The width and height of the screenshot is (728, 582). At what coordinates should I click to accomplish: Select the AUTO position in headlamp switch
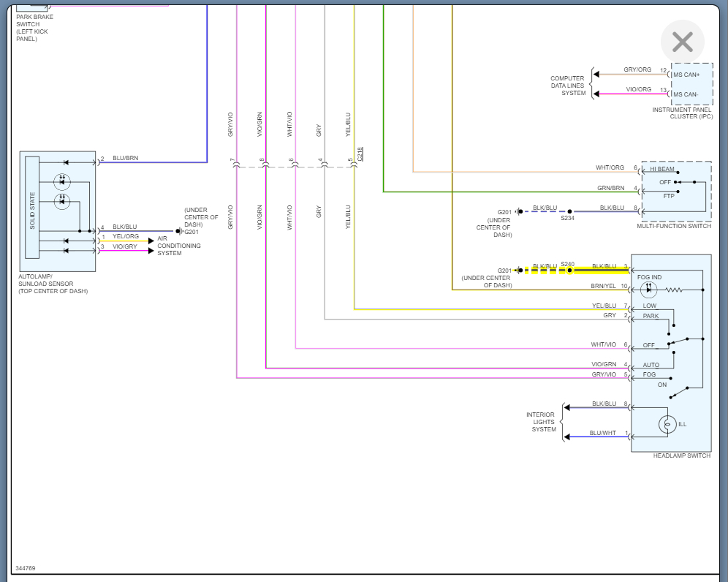pos(651,365)
